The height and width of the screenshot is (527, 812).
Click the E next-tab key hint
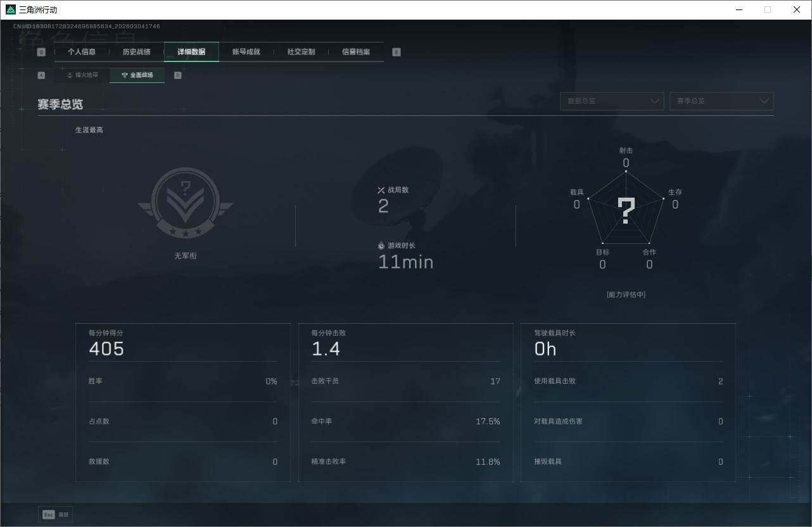coord(396,52)
